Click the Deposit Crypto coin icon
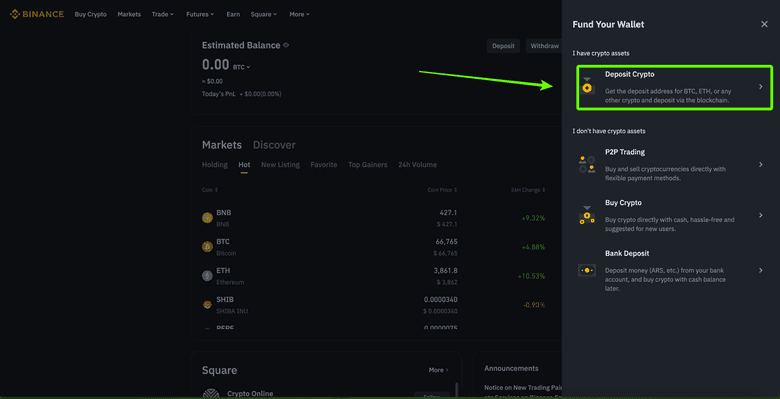The height and width of the screenshot is (399, 780). (x=587, y=87)
